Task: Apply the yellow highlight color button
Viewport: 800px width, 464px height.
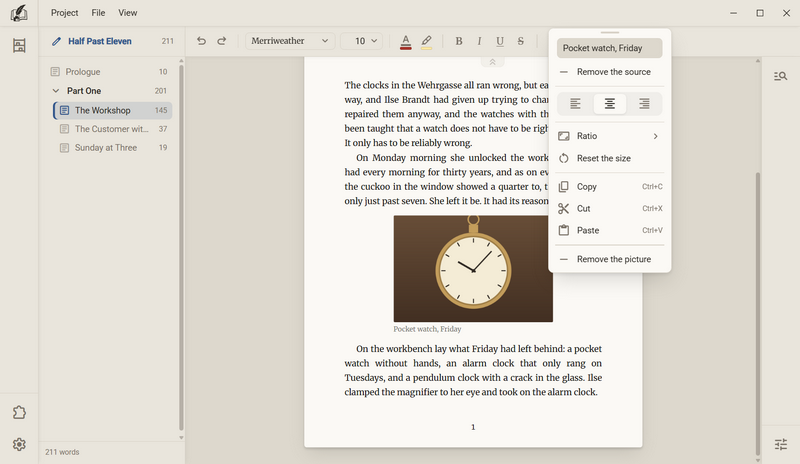Action: pyautogui.click(x=427, y=41)
